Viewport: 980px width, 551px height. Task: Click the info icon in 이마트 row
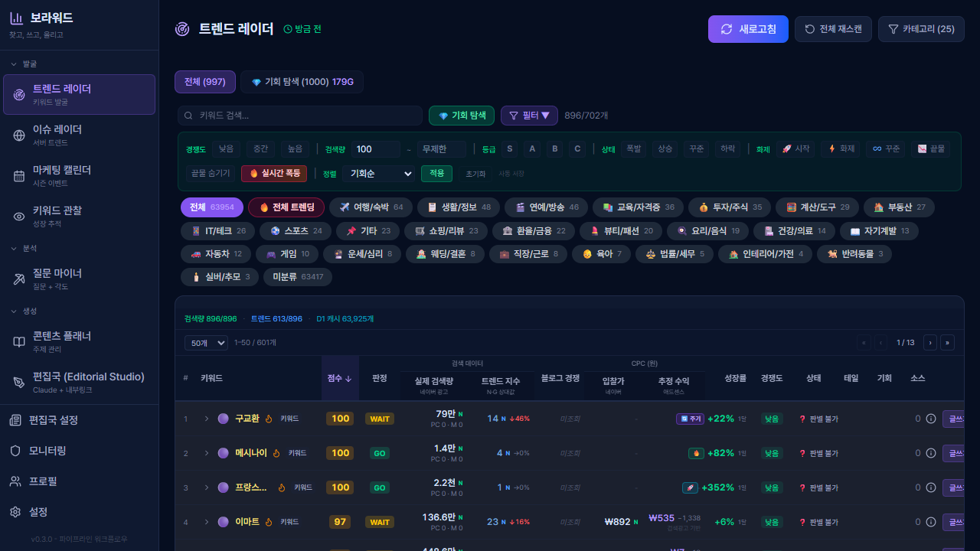[x=931, y=522]
